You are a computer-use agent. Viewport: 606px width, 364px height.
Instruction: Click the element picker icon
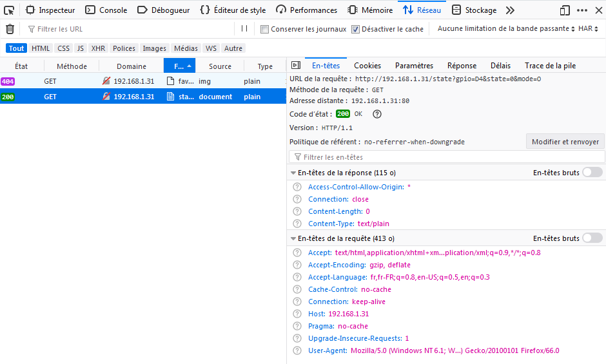[9, 10]
